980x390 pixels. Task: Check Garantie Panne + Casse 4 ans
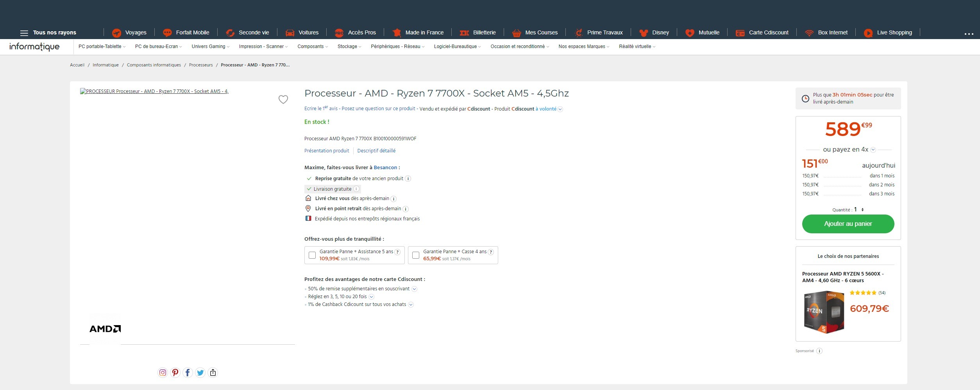pos(416,255)
